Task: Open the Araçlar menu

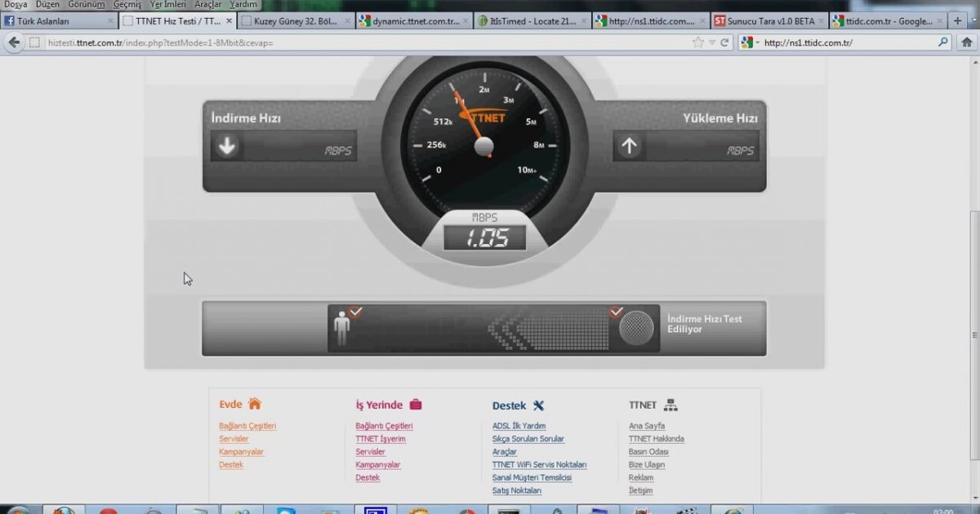Action: (208, 5)
